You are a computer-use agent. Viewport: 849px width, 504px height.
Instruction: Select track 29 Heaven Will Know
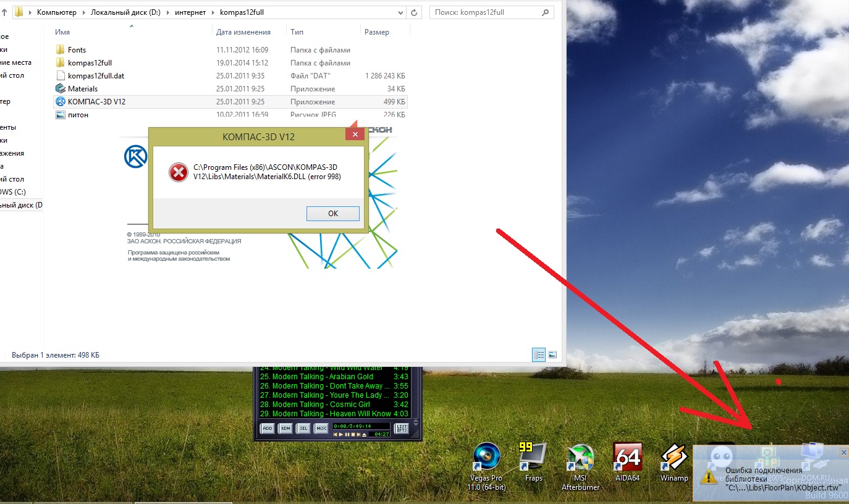point(334,414)
